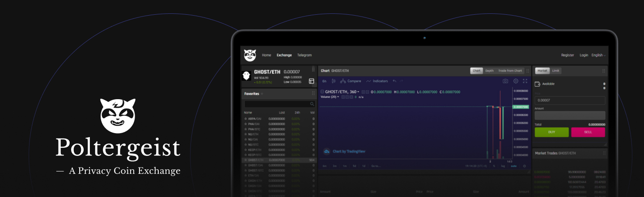Favorite the PHA/BTC pair star
The image size is (644, 197).
246,129
